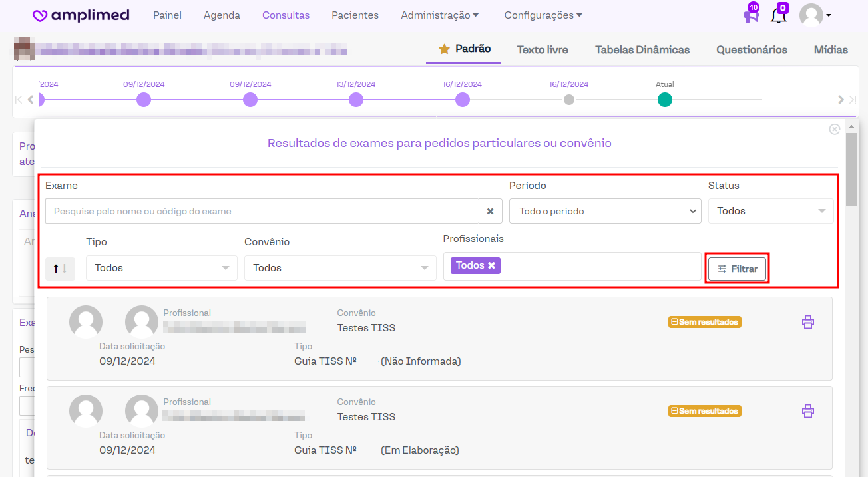Print the second exam request
Viewport: 868px width, 477px height.
point(807,411)
